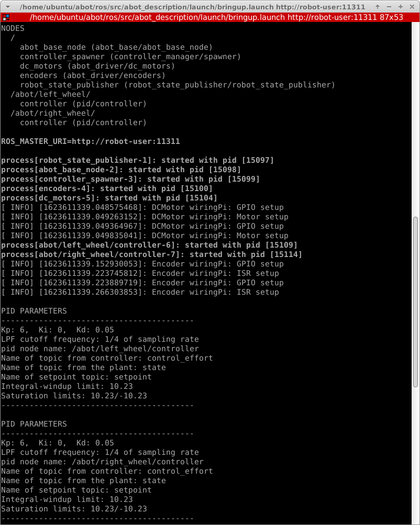Click the robot_state_publisher node line

pos(177,85)
